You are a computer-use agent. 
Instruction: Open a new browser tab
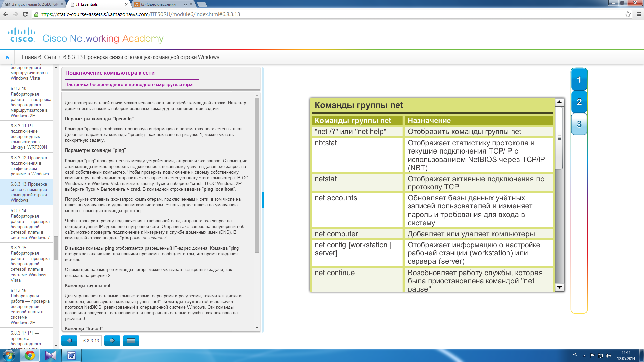tap(202, 4)
